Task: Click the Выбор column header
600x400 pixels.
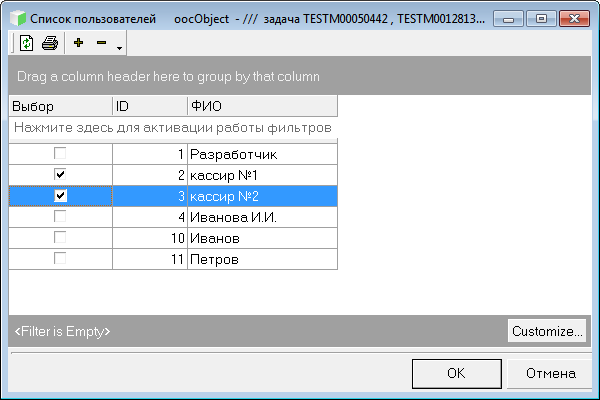Action: pos(60,106)
